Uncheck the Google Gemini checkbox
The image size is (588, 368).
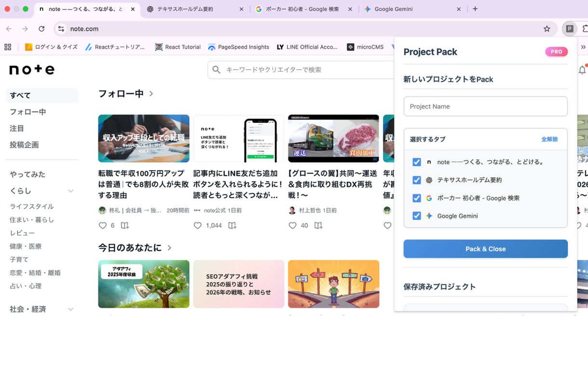point(416,216)
